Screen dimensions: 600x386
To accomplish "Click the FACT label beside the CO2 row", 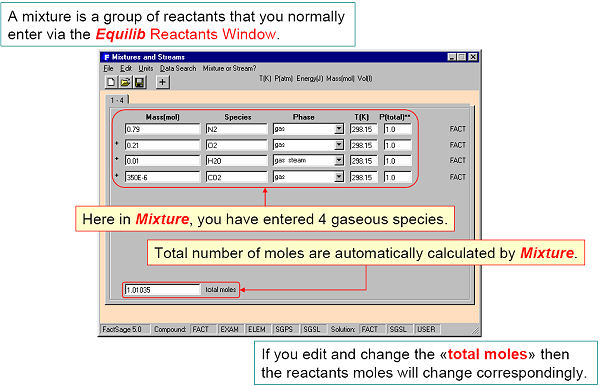I will pos(458,177).
